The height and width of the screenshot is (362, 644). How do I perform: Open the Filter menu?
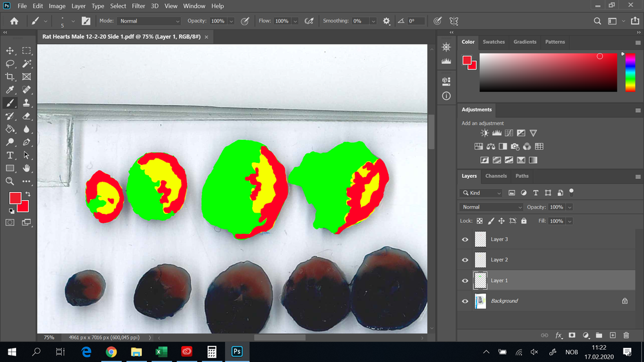coord(139,6)
